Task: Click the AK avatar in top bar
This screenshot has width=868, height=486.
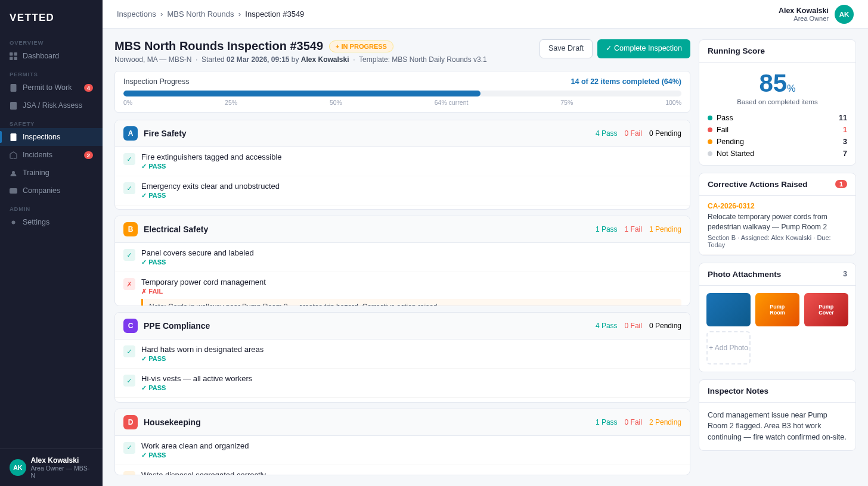Action: pos(844,14)
